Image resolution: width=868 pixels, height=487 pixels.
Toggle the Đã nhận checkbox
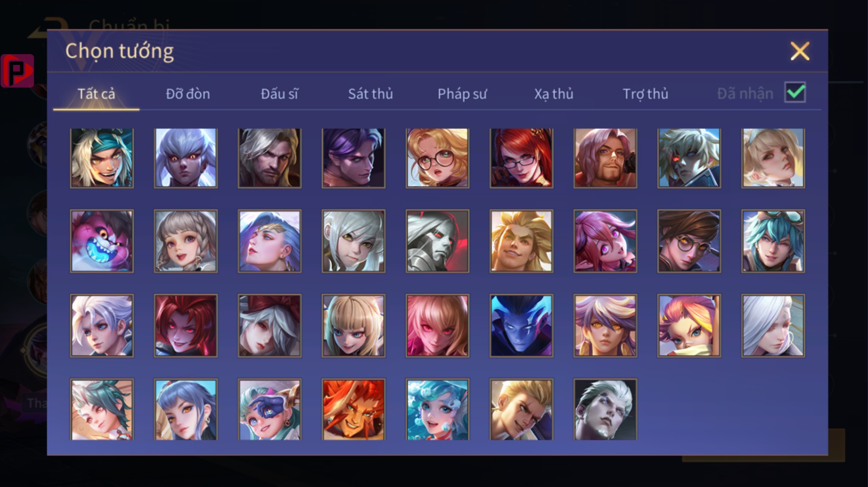click(x=795, y=93)
